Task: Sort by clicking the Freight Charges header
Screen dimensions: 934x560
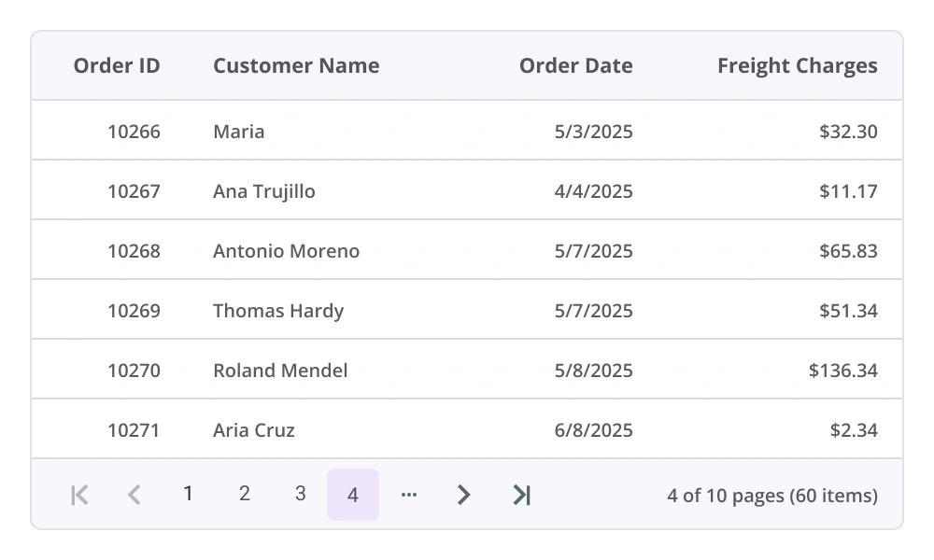Action: [x=797, y=65]
